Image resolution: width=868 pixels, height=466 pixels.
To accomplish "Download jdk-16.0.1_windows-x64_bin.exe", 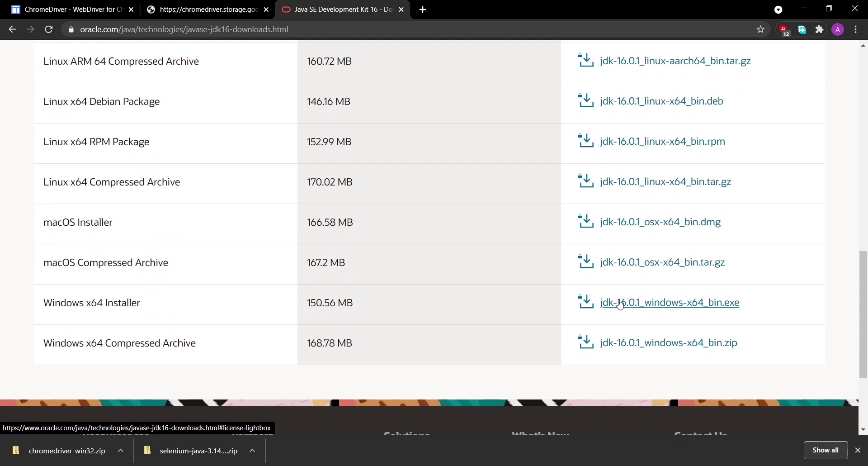I will pos(670,303).
